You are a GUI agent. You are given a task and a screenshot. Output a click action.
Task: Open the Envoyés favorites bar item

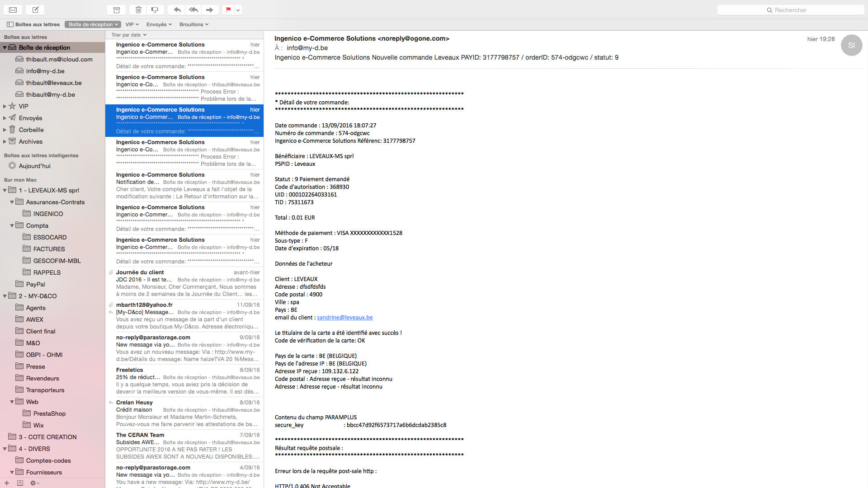click(159, 24)
